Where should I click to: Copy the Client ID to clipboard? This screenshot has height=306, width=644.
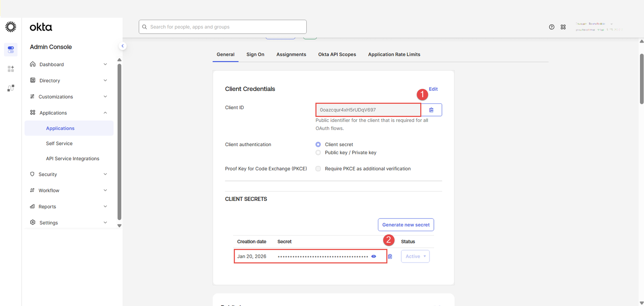click(431, 110)
